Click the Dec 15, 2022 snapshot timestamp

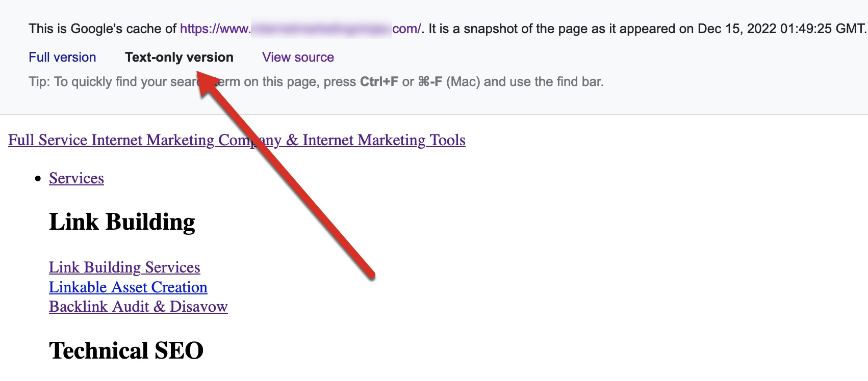[x=781, y=29]
